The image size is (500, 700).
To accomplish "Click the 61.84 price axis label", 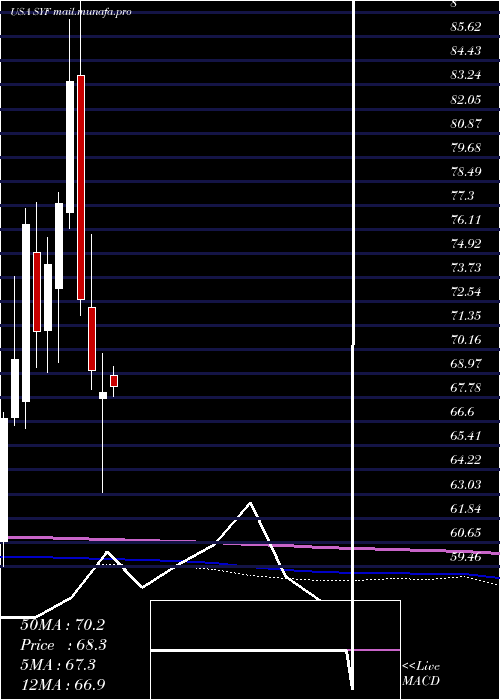I will point(466,508).
